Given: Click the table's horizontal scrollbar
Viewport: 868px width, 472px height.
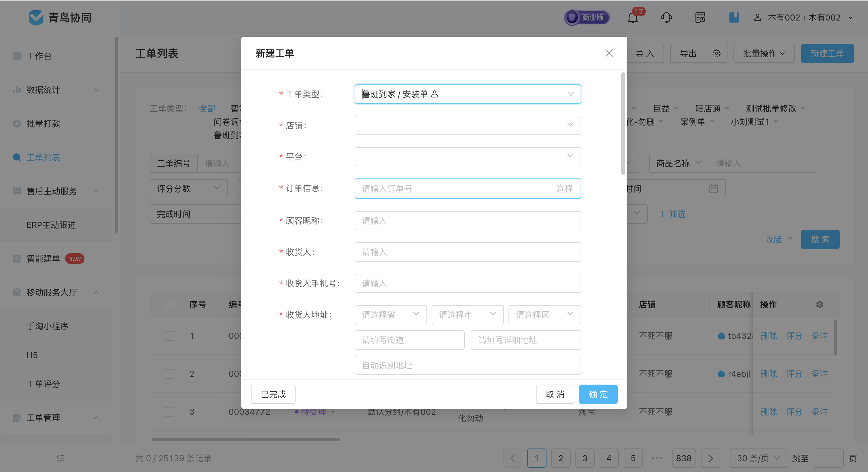Looking at the screenshot, I should (246, 439).
